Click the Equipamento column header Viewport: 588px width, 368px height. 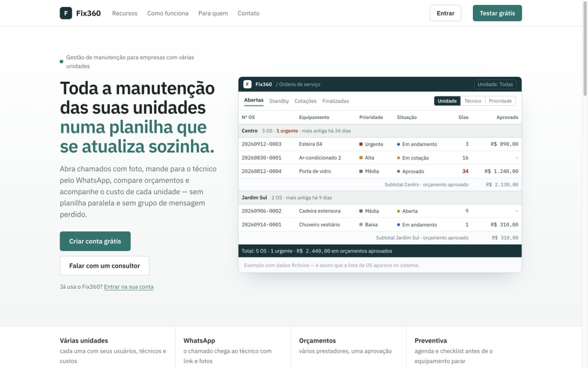(314, 117)
